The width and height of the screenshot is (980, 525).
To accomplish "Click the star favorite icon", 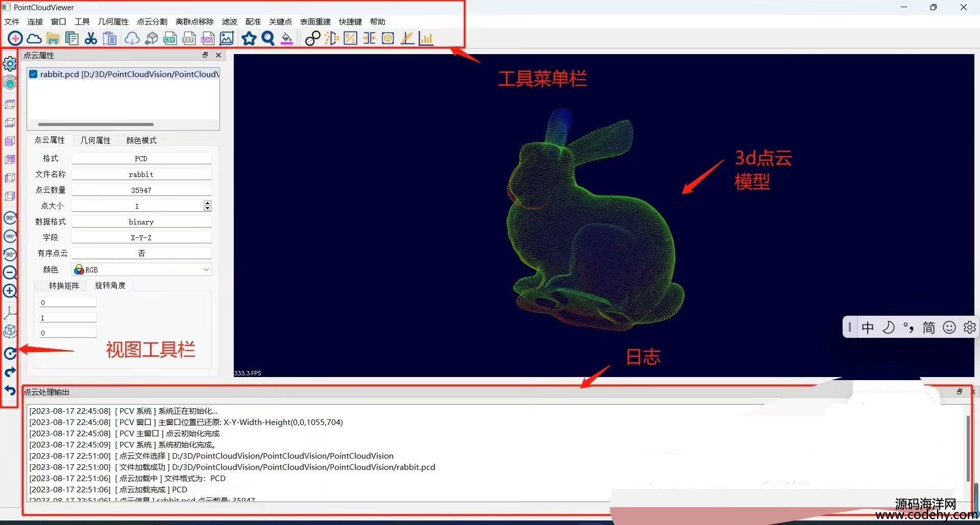I will click(x=249, y=38).
